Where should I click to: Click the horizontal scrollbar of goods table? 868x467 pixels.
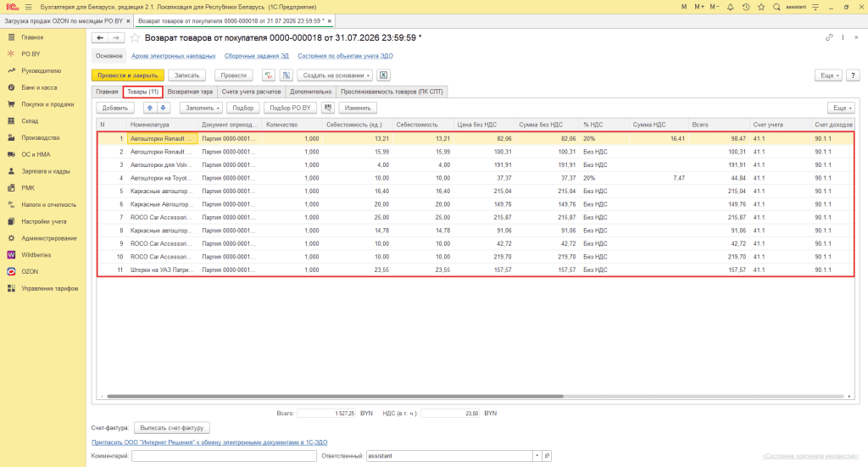pos(335,396)
